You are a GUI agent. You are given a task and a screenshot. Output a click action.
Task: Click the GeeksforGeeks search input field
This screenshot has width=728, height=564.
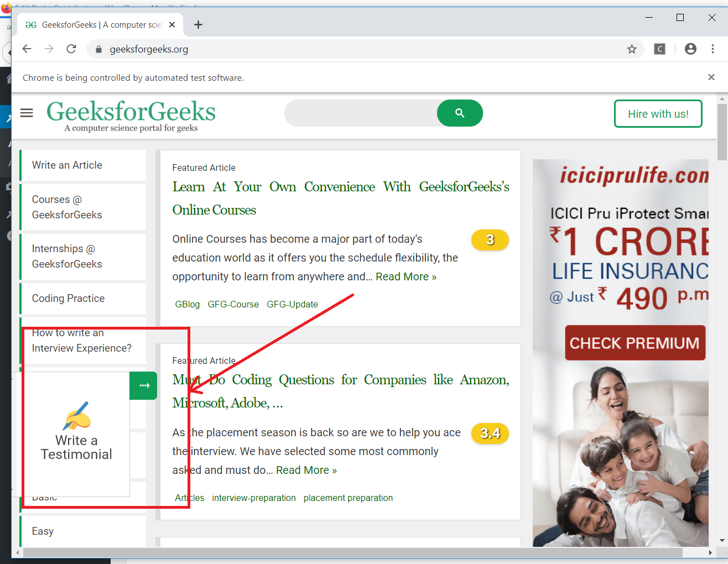tap(361, 113)
